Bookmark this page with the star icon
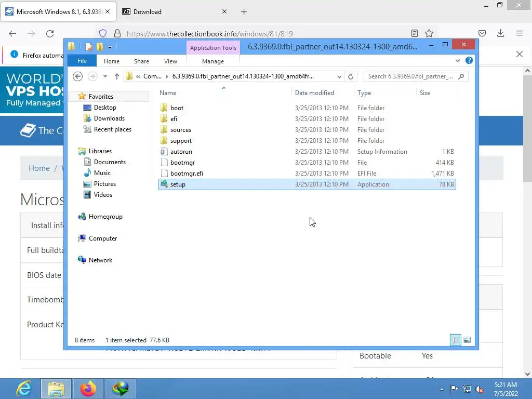This screenshot has width=532, height=399. (429, 33)
